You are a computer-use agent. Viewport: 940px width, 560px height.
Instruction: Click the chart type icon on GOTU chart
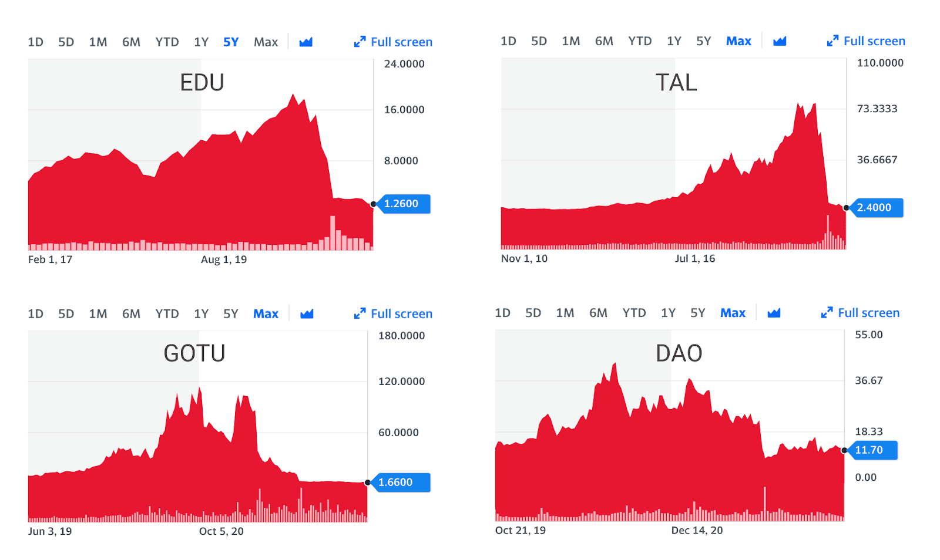tap(307, 314)
